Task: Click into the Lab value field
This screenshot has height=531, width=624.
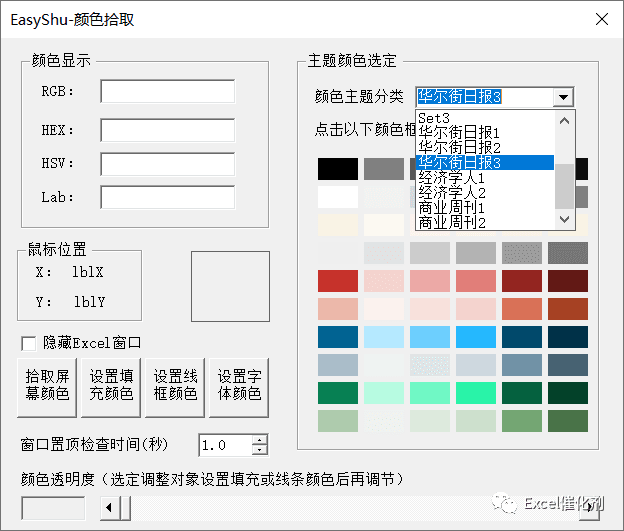Action: point(168,197)
